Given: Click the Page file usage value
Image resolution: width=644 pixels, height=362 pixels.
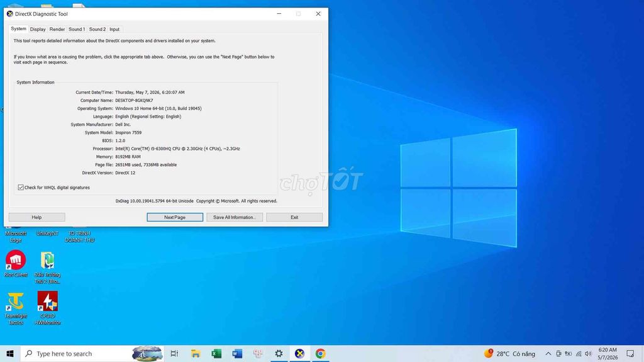Looking at the screenshot, I should point(146,164).
